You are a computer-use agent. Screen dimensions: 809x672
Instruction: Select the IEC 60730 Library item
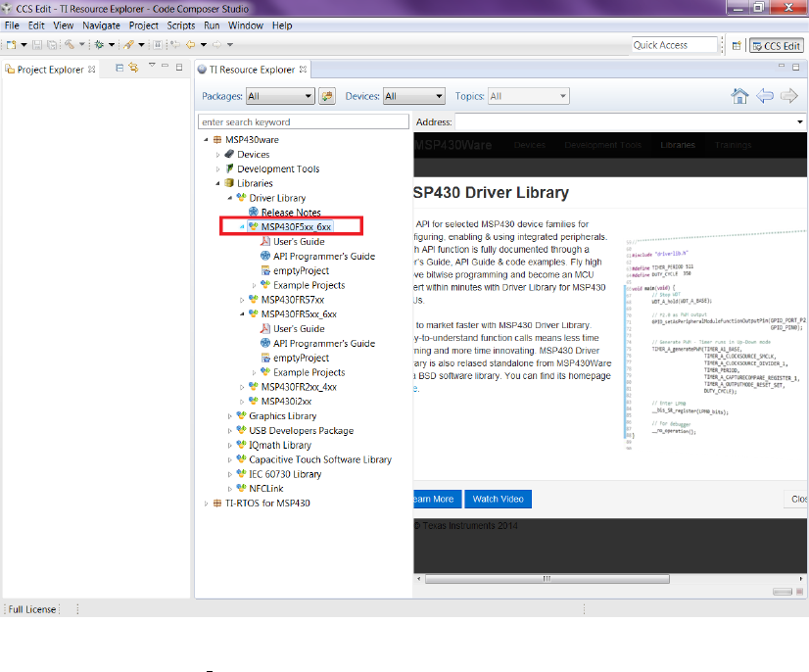tap(285, 474)
